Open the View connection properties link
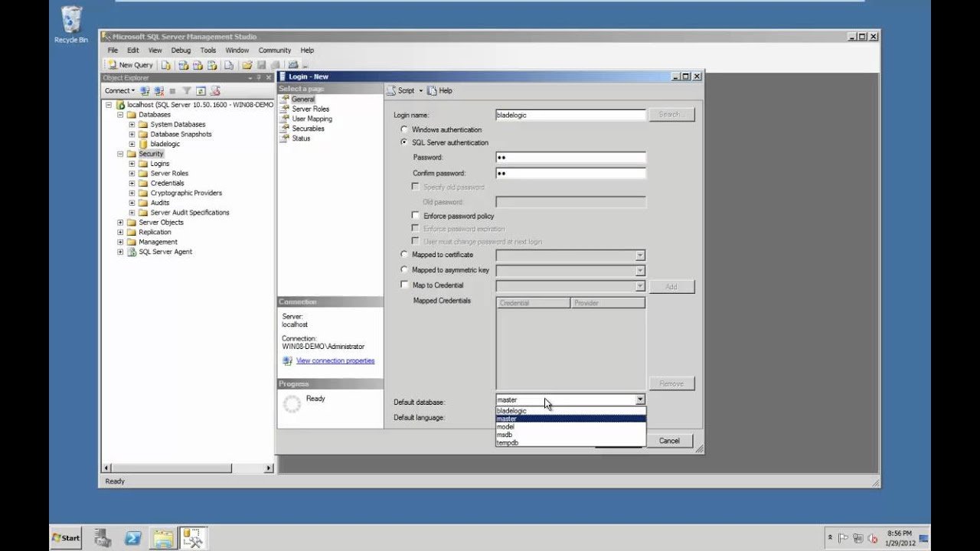The image size is (980, 551). click(x=335, y=361)
